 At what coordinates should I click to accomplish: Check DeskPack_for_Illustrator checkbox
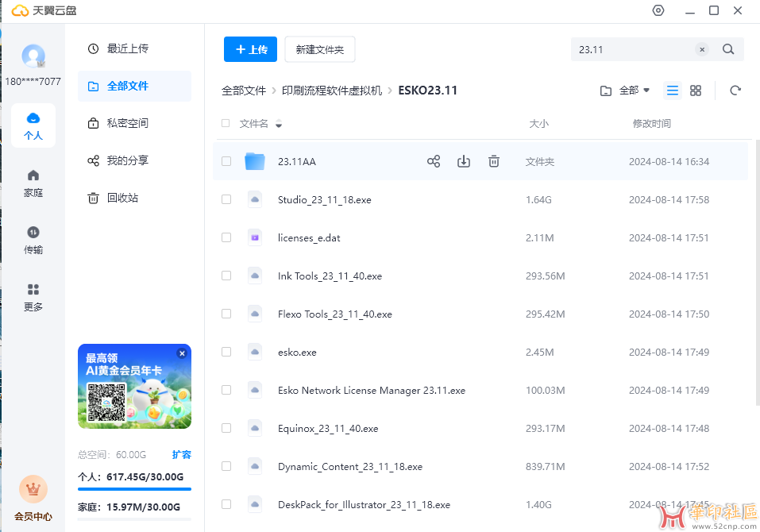[226, 504]
